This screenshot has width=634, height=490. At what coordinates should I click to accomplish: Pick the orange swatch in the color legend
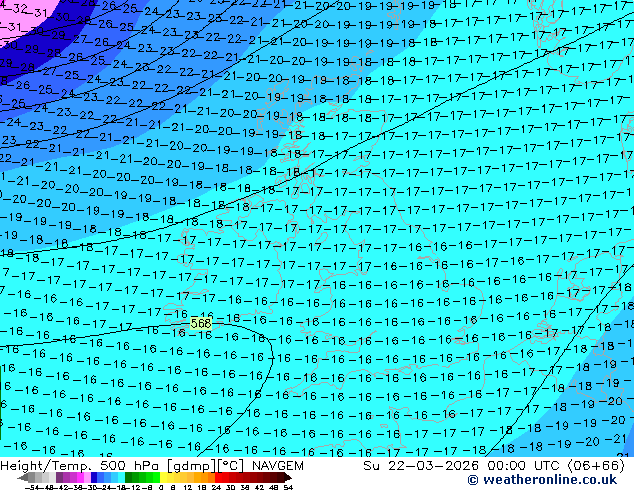click(x=199, y=477)
